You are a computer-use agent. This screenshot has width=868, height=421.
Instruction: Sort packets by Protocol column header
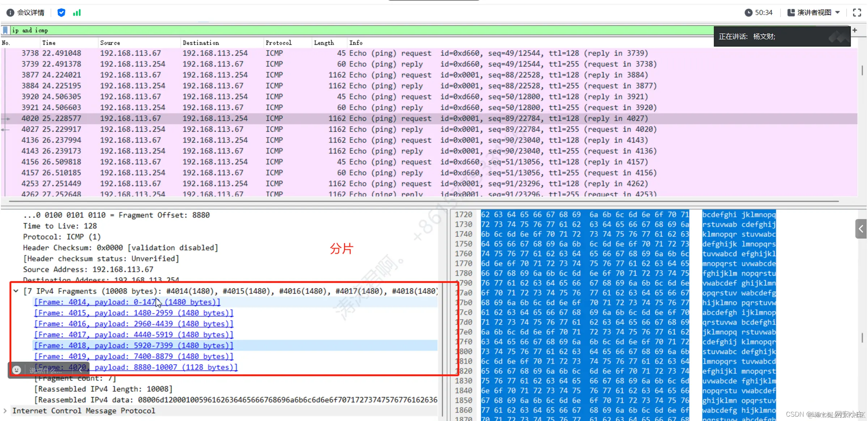(278, 43)
